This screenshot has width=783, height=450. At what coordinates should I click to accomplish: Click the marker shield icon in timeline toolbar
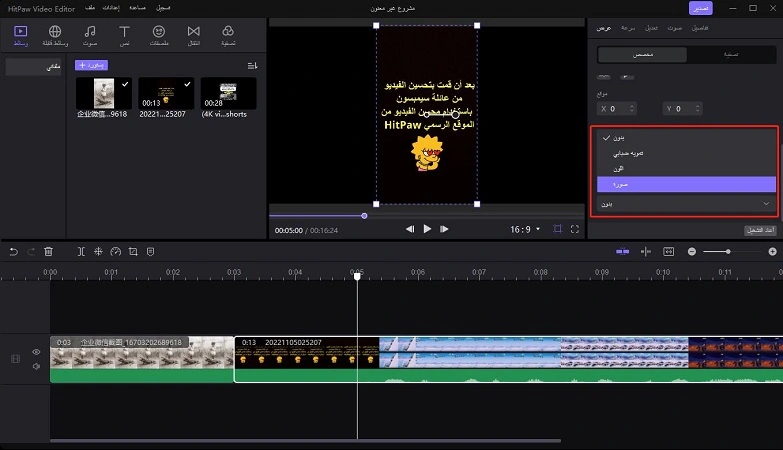point(150,252)
